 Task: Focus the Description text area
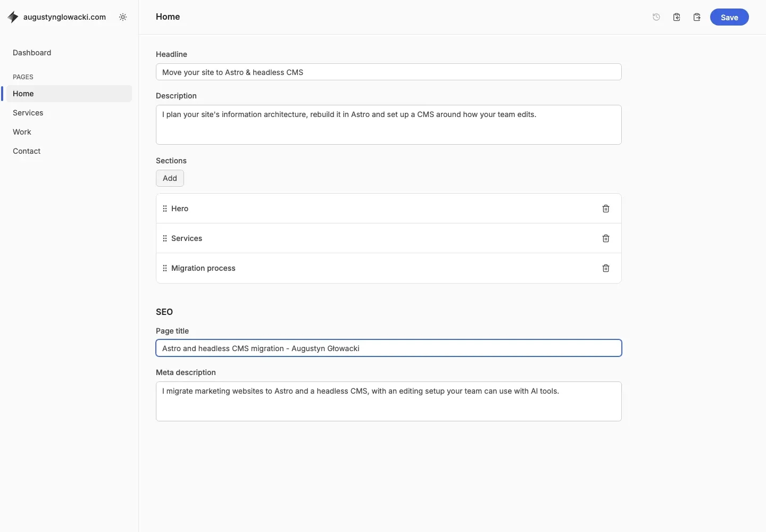[388, 124]
